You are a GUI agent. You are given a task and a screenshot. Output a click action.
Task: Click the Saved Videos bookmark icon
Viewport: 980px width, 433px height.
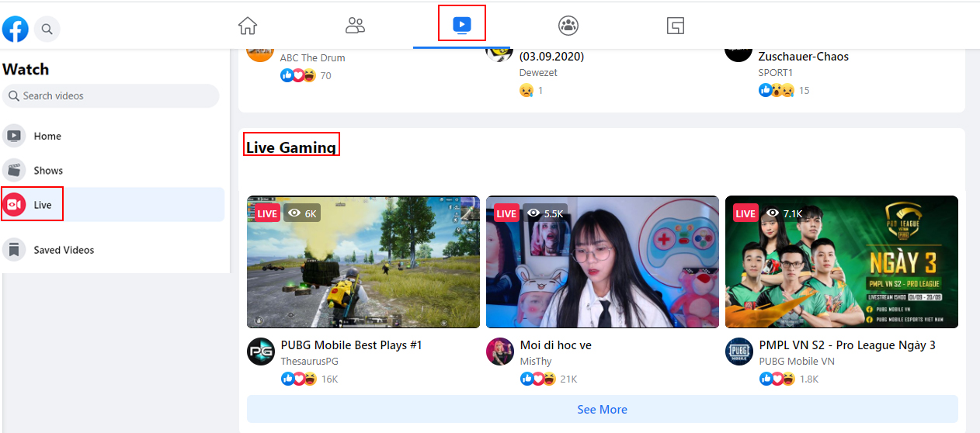[14, 250]
